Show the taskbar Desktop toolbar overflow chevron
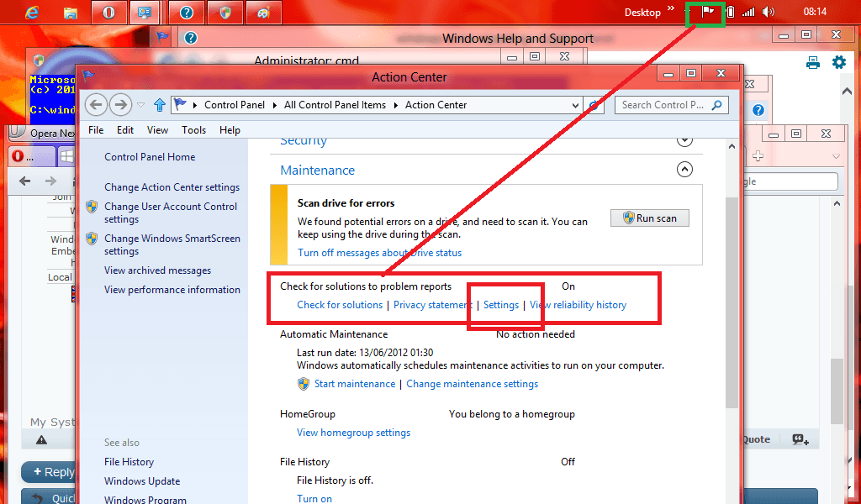Image resolution: width=861 pixels, height=504 pixels. tap(671, 8)
